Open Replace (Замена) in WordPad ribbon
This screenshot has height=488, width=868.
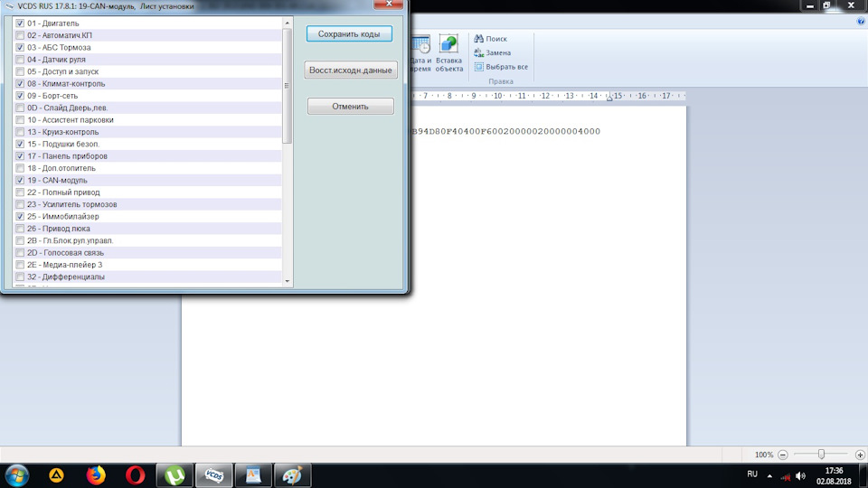492,52
